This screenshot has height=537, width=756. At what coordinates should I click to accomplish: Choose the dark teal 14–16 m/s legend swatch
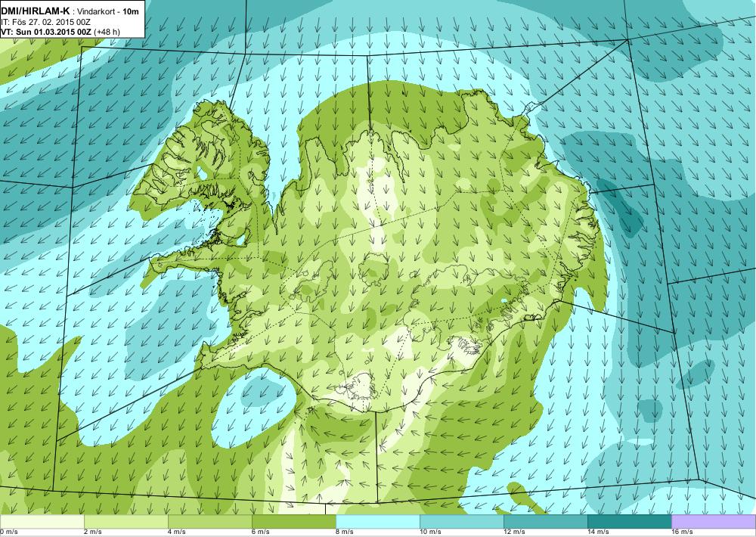pos(629,522)
